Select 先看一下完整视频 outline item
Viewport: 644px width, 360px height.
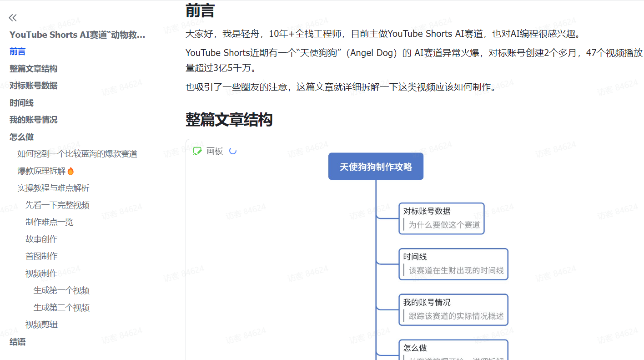coord(57,205)
